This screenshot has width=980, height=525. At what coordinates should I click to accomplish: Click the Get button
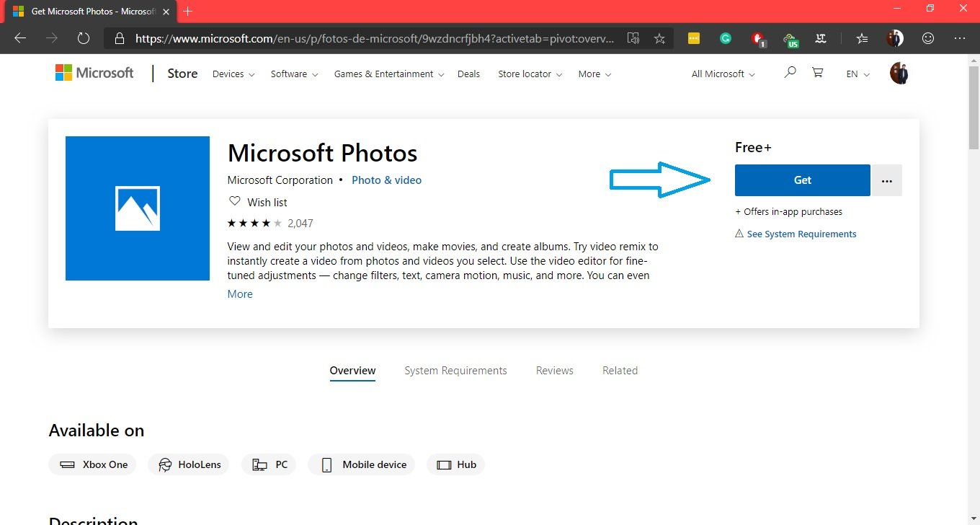pos(803,180)
